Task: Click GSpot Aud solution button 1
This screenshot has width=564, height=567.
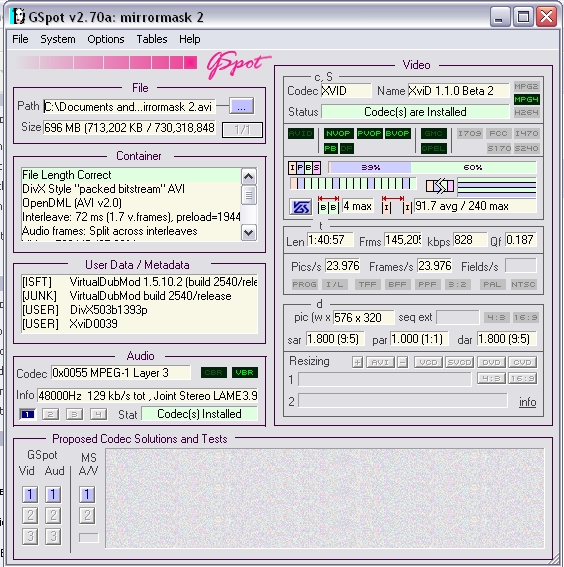Action: 53,494
